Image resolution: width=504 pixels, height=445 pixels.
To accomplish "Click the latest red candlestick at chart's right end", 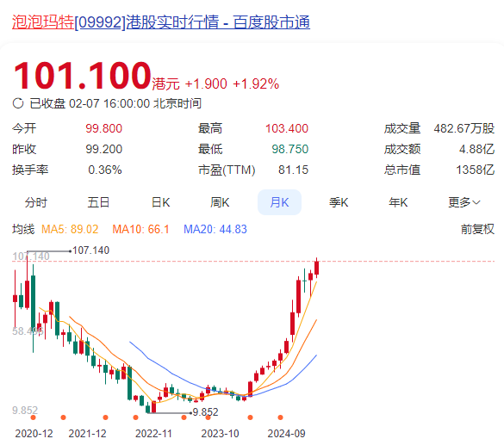I will (x=316, y=268).
